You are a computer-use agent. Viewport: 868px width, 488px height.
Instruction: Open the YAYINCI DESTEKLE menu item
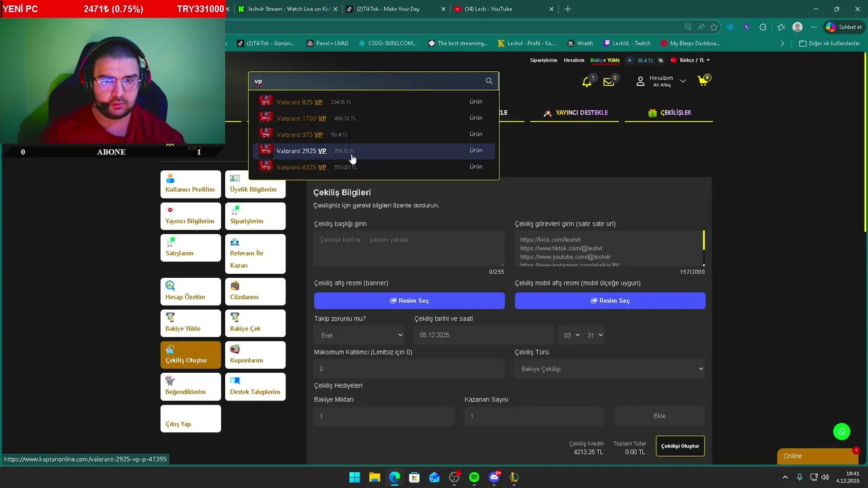click(x=576, y=113)
